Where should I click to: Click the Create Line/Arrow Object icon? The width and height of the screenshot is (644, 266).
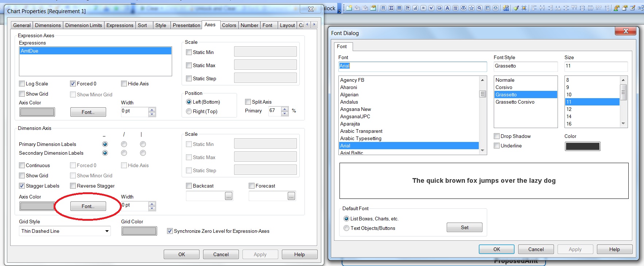click(x=455, y=8)
